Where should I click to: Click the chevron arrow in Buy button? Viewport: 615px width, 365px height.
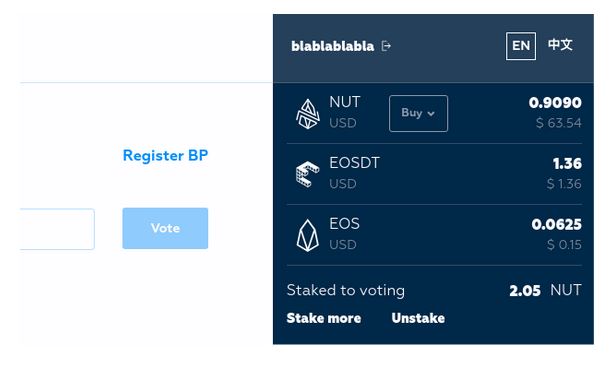click(x=431, y=114)
